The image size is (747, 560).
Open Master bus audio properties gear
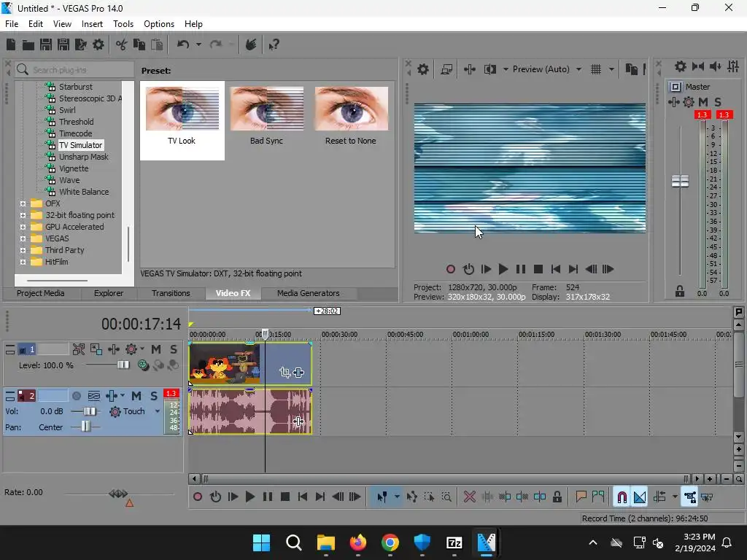point(681,66)
